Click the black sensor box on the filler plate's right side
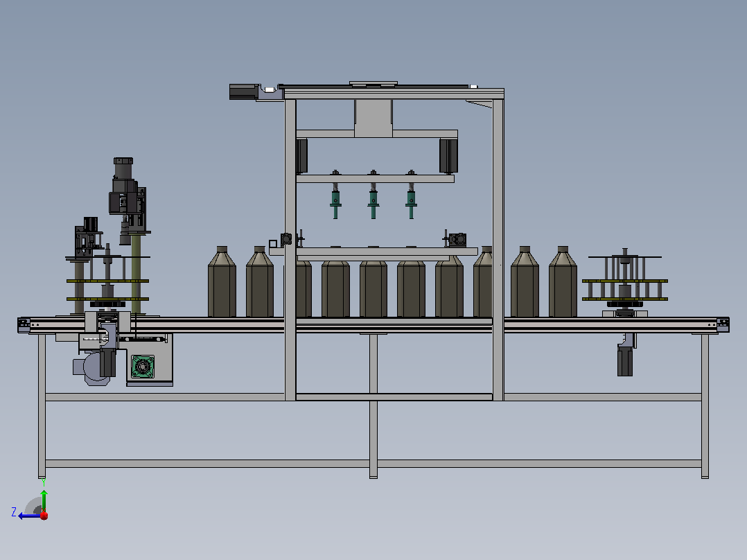747x560 pixels. (457, 240)
